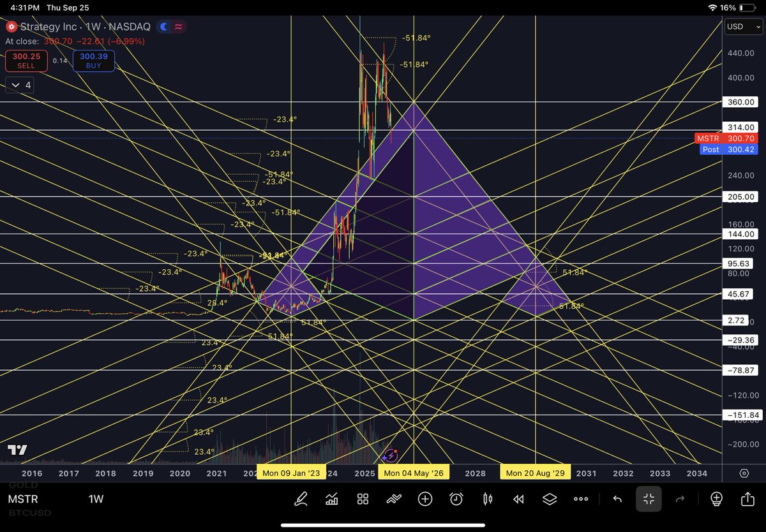The image size is (766, 532).
Task: Tap the 2028 label on time axis
Action: [x=475, y=473]
